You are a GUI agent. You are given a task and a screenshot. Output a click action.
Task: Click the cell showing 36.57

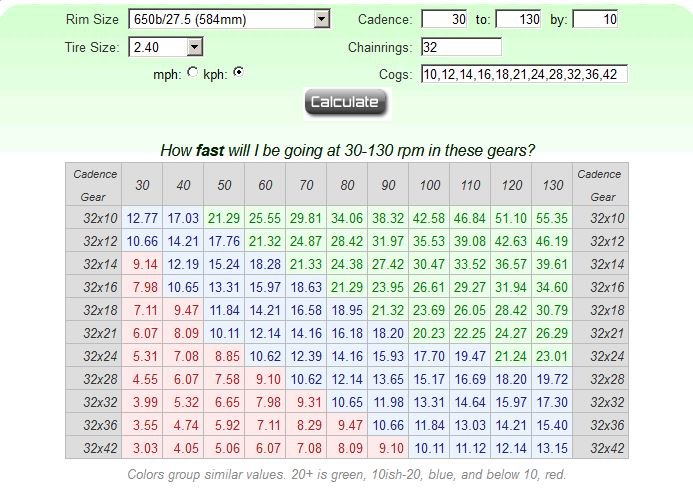(x=511, y=264)
